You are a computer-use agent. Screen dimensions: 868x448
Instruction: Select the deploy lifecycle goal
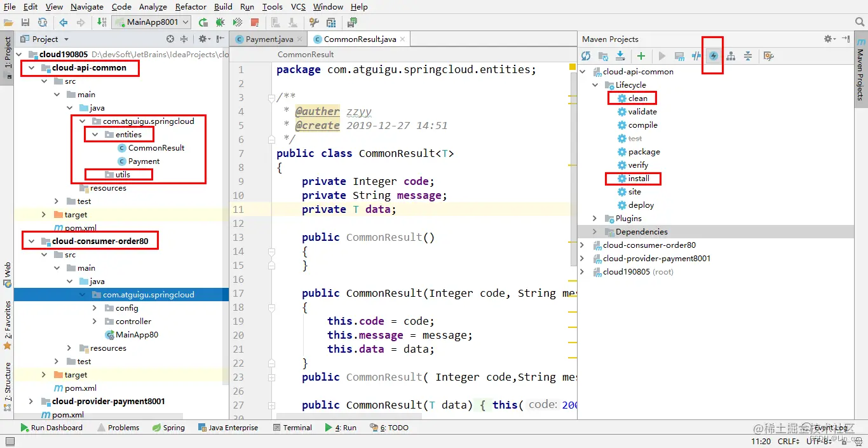click(x=635, y=205)
